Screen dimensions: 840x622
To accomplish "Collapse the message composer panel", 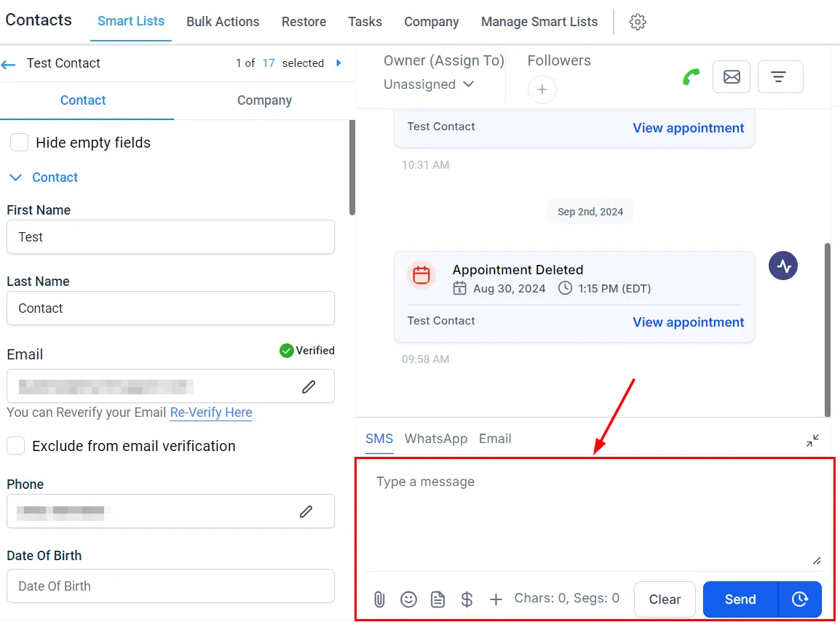I will (812, 441).
